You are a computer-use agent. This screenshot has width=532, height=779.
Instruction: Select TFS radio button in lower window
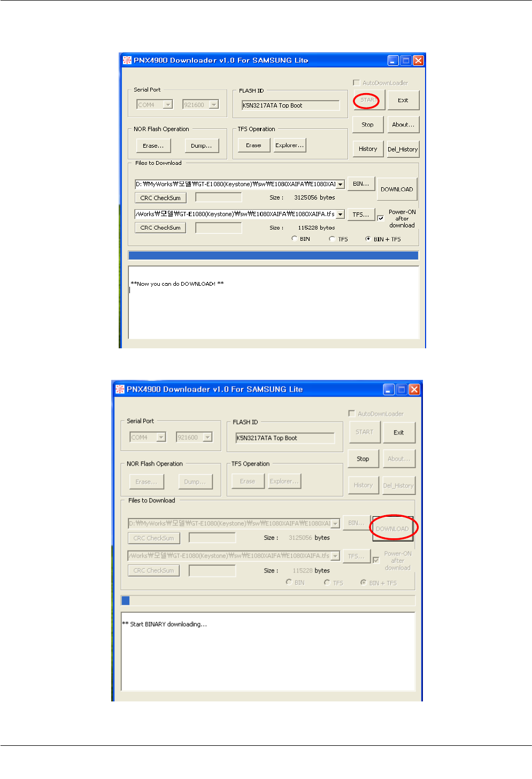click(x=327, y=582)
